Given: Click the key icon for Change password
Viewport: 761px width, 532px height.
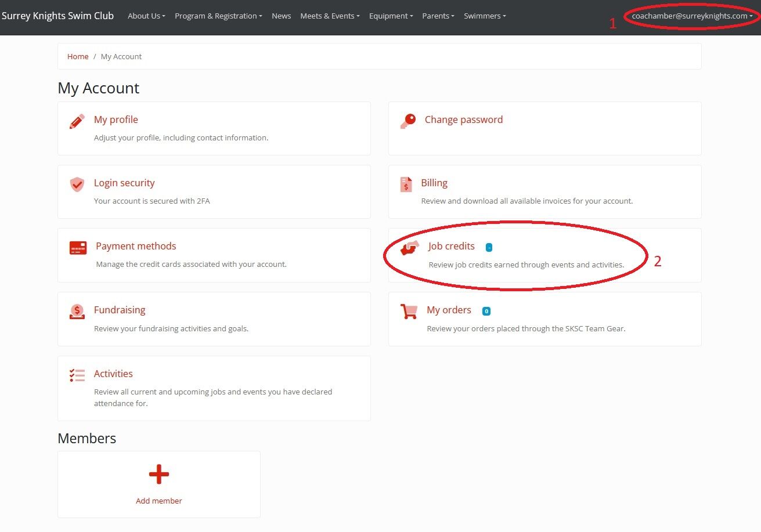Looking at the screenshot, I should 408,121.
